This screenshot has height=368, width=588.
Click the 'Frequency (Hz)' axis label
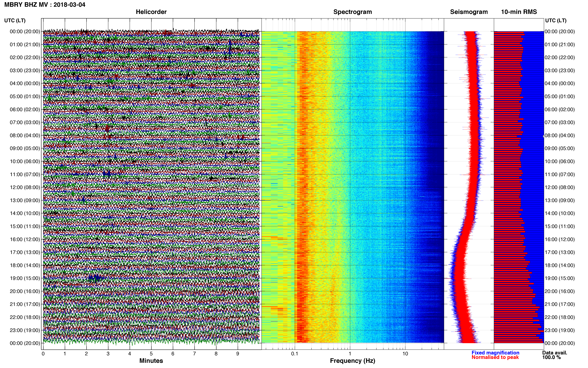pos(352,361)
